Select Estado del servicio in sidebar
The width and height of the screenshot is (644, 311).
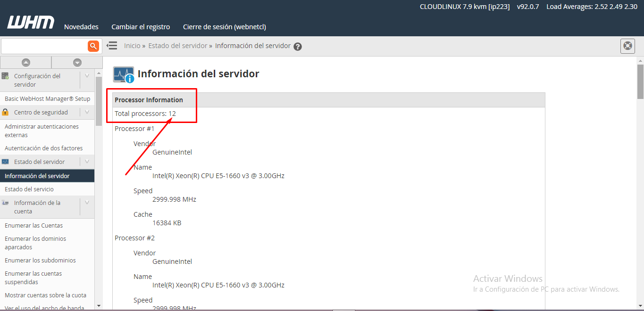pyautogui.click(x=29, y=189)
